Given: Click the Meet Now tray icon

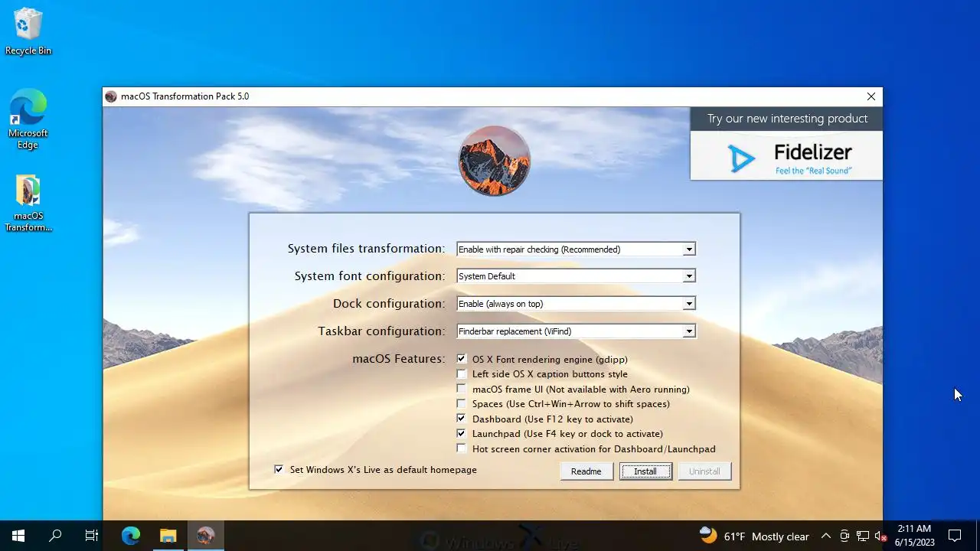Looking at the screenshot, I should click(844, 536).
